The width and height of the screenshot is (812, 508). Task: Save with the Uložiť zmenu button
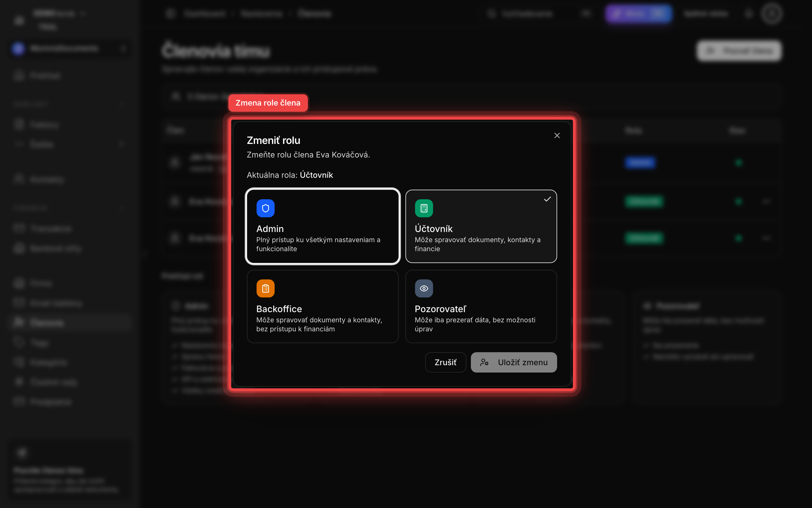pyautogui.click(x=514, y=362)
